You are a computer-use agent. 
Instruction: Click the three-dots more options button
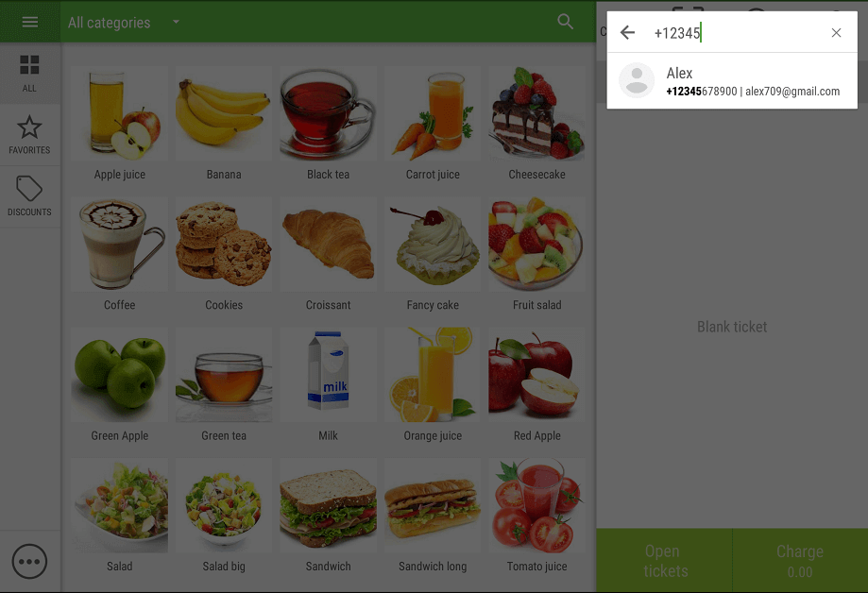(29, 562)
